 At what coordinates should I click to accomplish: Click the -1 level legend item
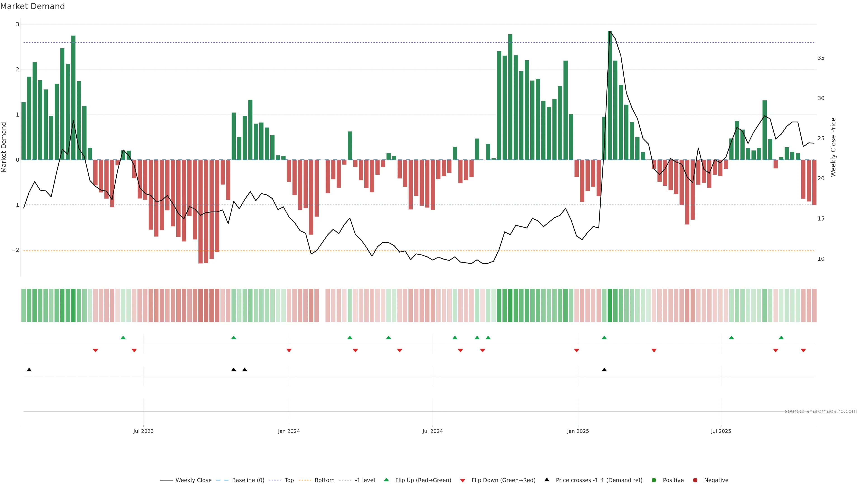click(365, 480)
